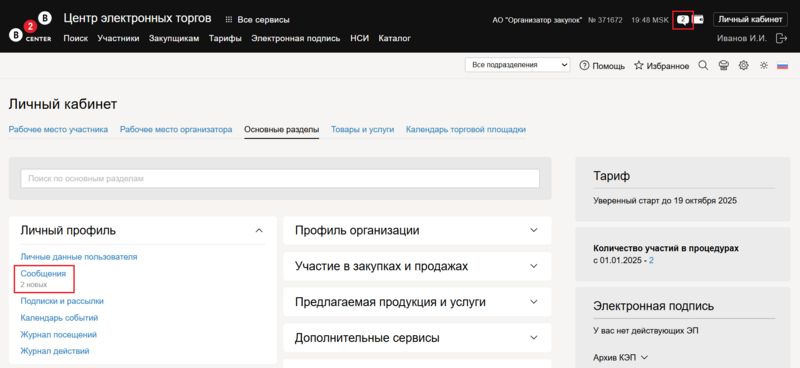Open the Все подразделения dropdown

tap(517, 65)
